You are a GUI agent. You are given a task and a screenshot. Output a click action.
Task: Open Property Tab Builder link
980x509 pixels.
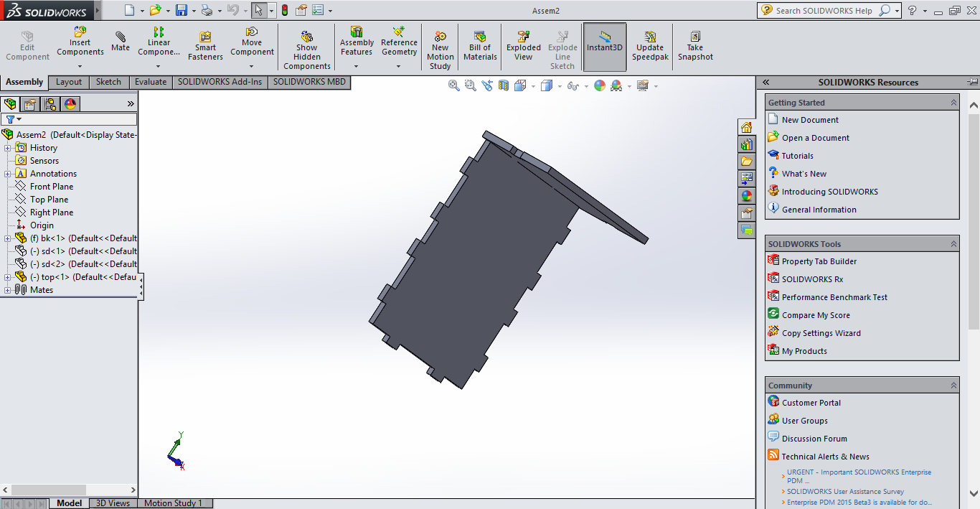point(819,261)
